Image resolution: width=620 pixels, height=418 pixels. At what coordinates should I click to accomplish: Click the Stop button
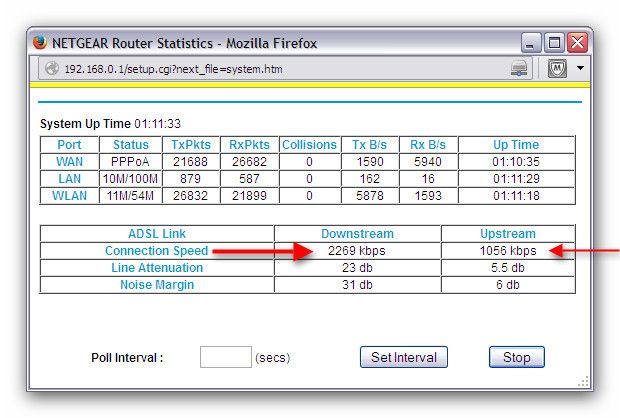(x=516, y=357)
